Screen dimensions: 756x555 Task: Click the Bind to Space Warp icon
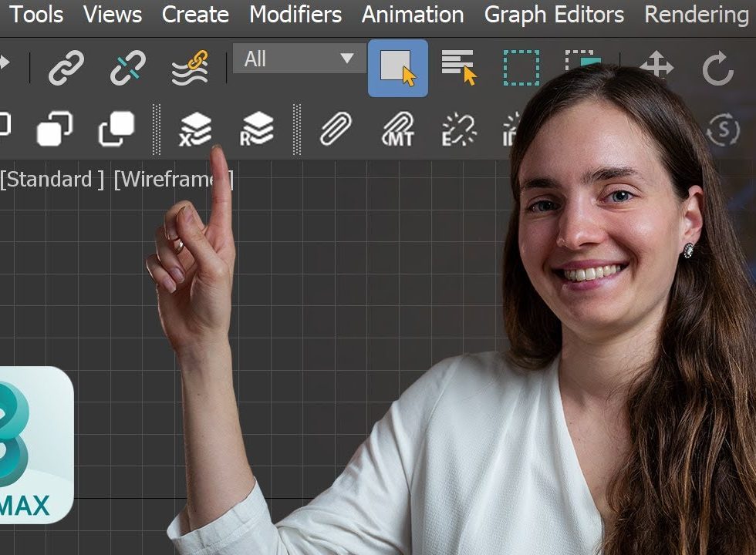coord(190,68)
